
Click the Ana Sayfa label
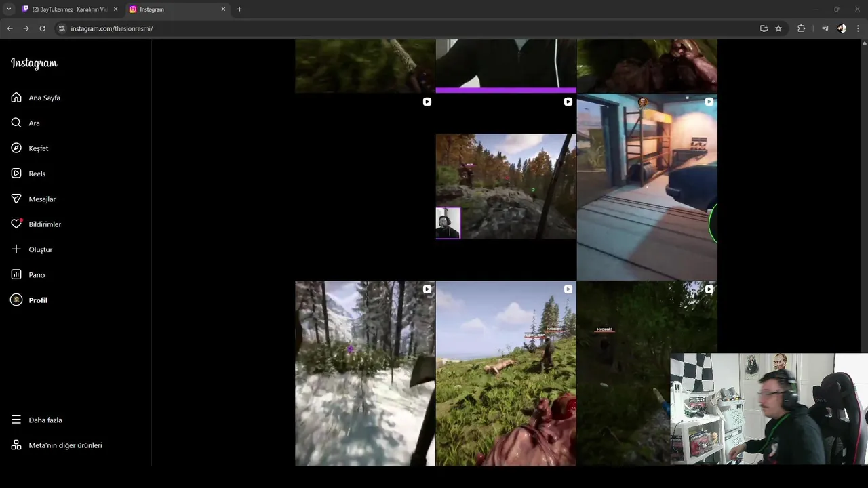click(x=45, y=98)
